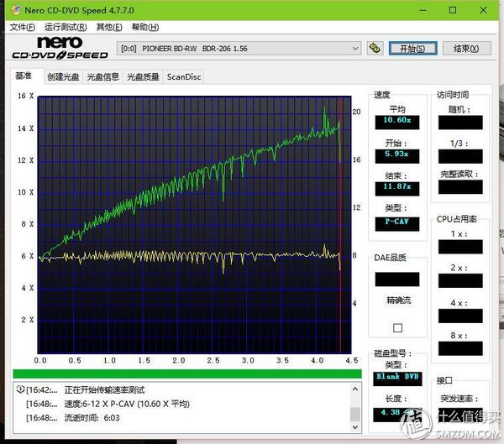Screen dimensions: 504x444
Task: Click the Nero disc icon in title bar
Action: [16, 10]
